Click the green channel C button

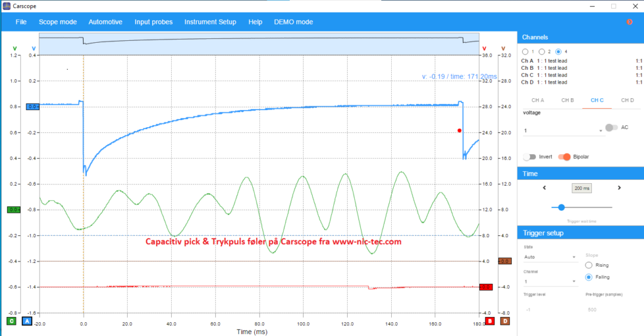click(11, 321)
